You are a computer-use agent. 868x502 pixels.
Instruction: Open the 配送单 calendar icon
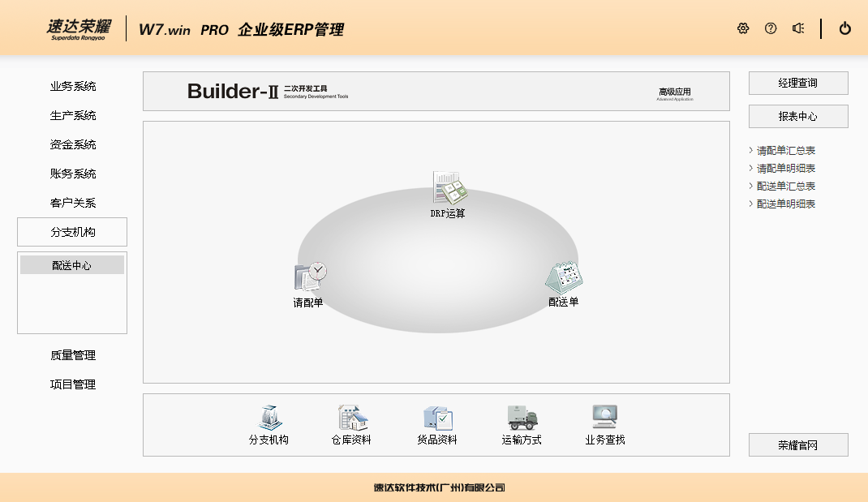564,277
